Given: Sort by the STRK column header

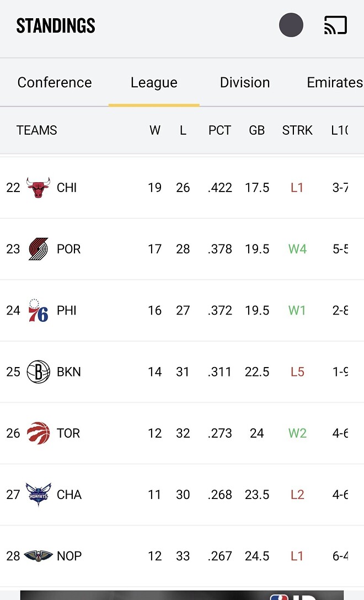Looking at the screenshot, I should pyautogui.click(x=297, y=130).
